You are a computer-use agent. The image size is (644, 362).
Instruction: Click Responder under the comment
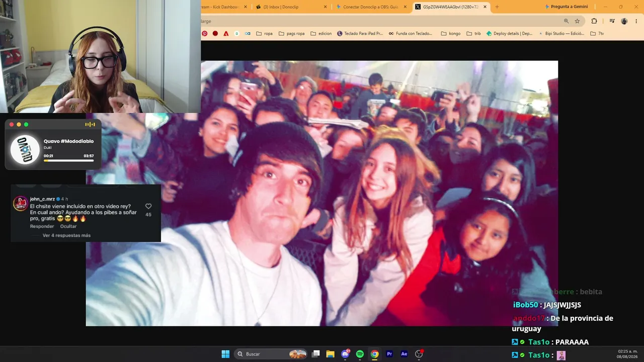42,226
